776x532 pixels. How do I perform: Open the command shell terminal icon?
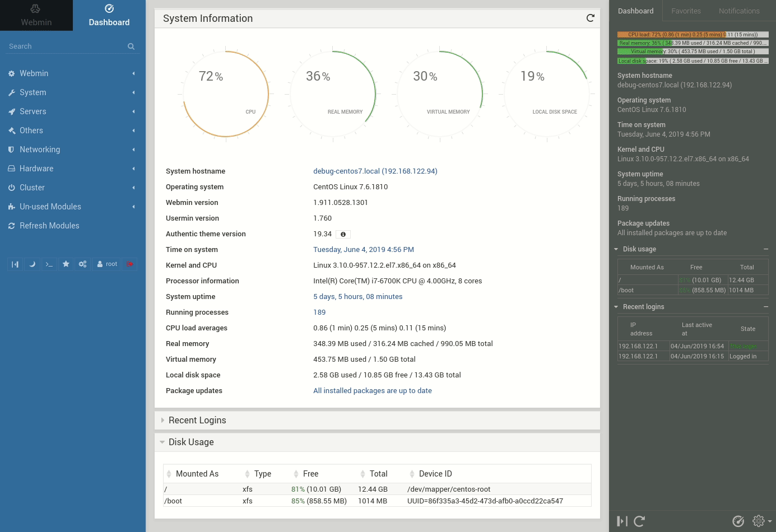(x=49, y=264)
